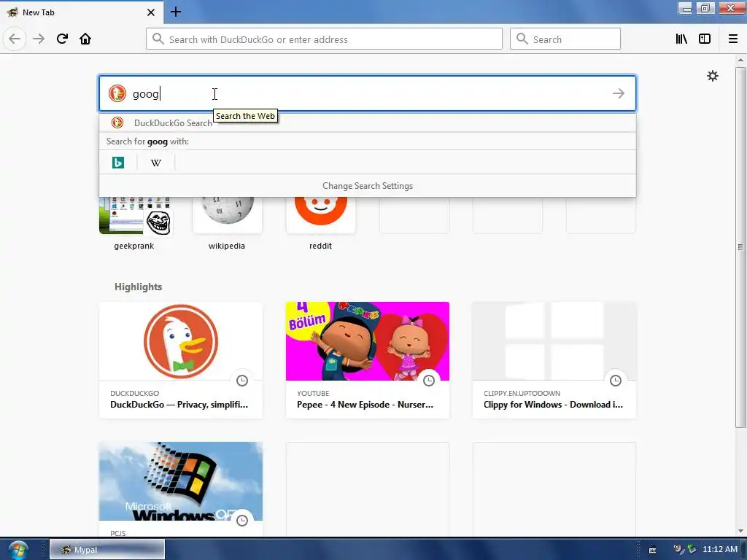Click the toolbar Search box

tap(565, 39)
